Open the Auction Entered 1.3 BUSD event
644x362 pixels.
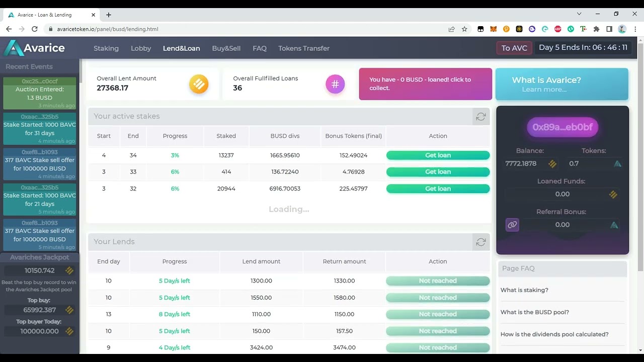40,94
